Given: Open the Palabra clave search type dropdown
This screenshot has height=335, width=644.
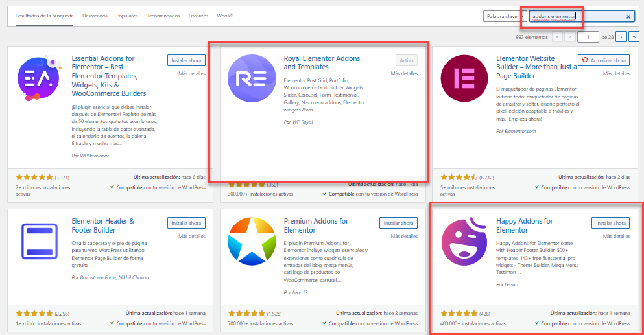Looking at the screenshot, I should point(505,16).
